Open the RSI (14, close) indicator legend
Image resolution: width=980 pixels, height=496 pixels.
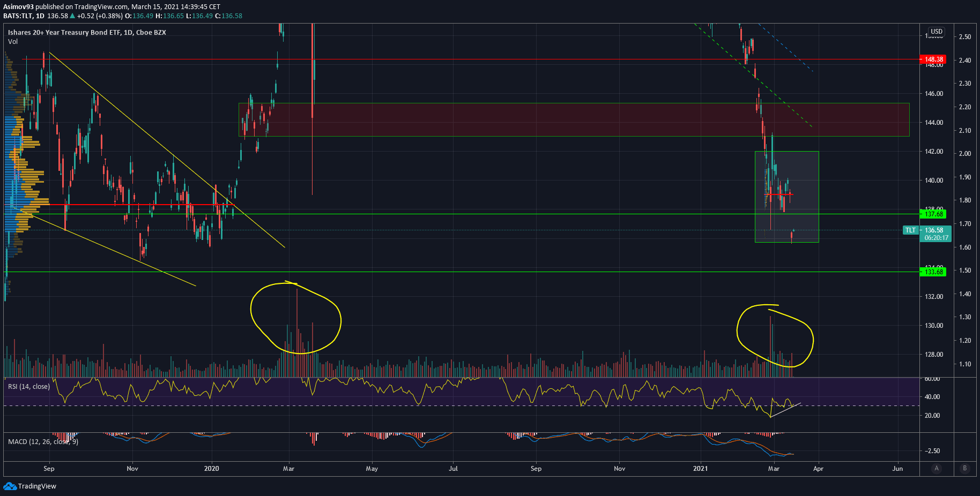[x=29, y=386]
